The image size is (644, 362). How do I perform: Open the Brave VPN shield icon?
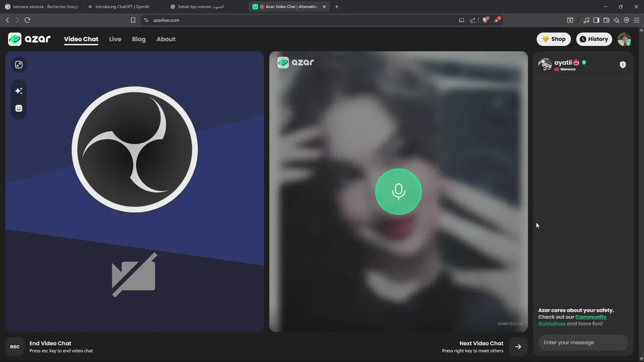point(626,20)
